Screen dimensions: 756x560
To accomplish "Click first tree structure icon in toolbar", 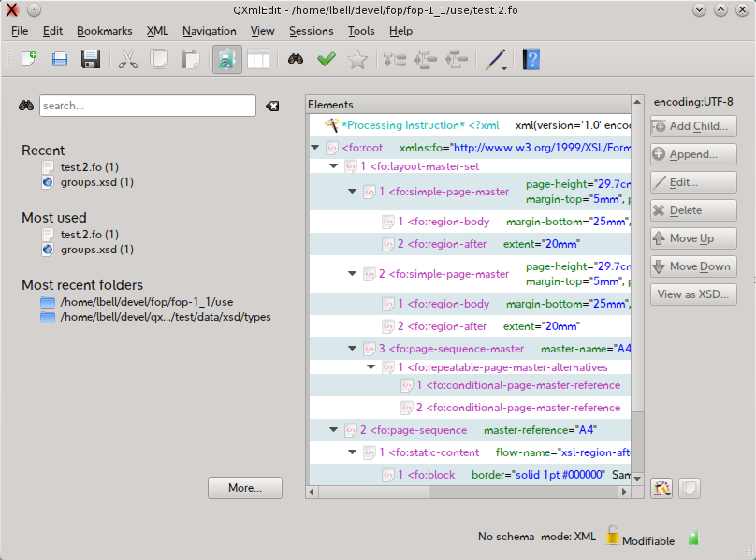I will 395,59.
